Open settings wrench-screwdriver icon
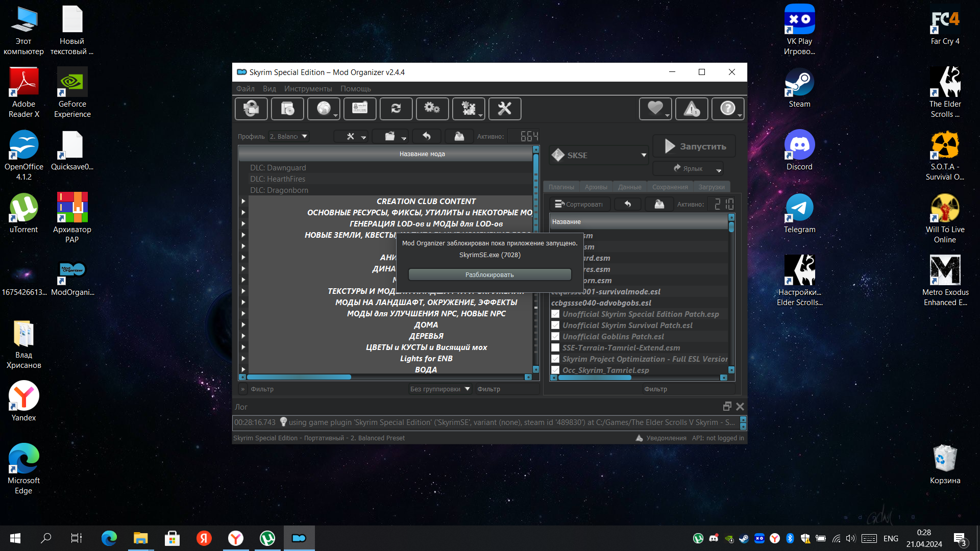The width and height of the screenshot is (980, 551). point(505,109)
